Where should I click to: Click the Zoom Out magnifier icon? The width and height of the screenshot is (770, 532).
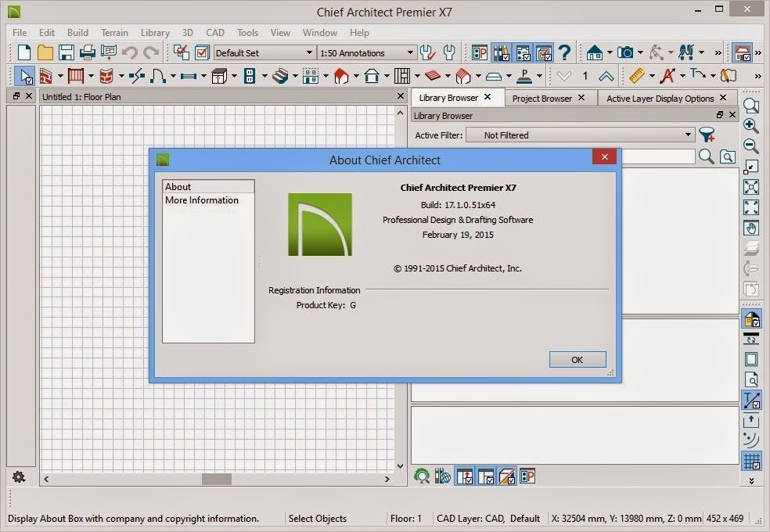[751, 146]
